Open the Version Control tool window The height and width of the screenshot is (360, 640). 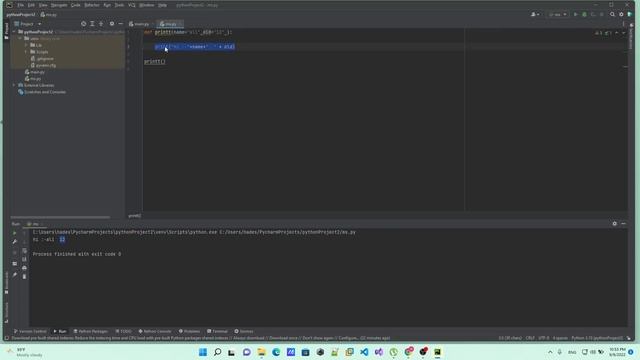[x=30, y=331]
